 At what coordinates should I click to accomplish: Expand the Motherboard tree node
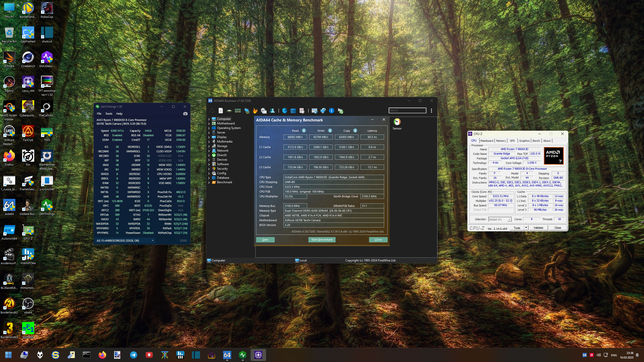click(x=209, y=123)
